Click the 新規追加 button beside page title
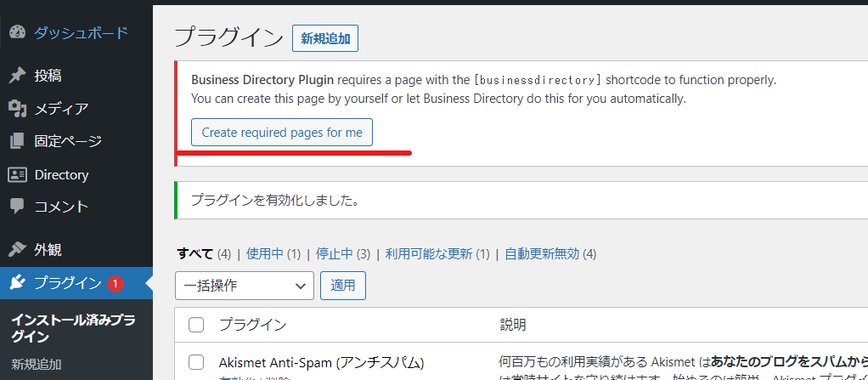The image size is (868, 380). pos(325,38)
